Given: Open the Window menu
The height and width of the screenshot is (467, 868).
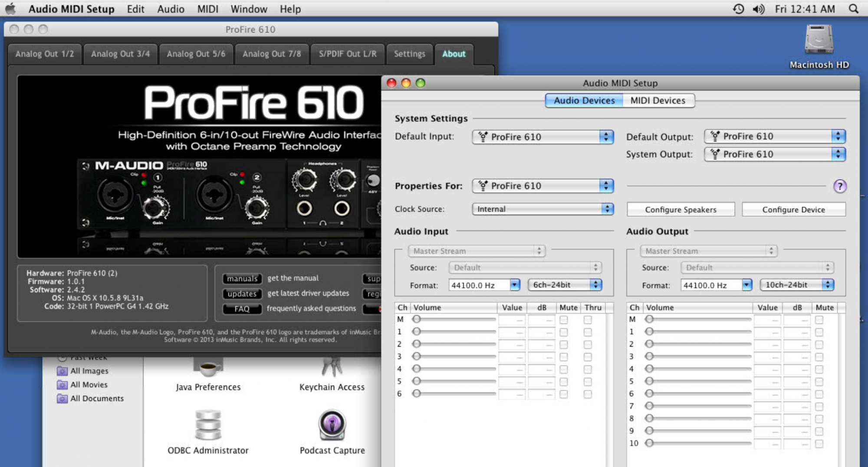Looking at the screenshot, I should click(x=249, y=9).
